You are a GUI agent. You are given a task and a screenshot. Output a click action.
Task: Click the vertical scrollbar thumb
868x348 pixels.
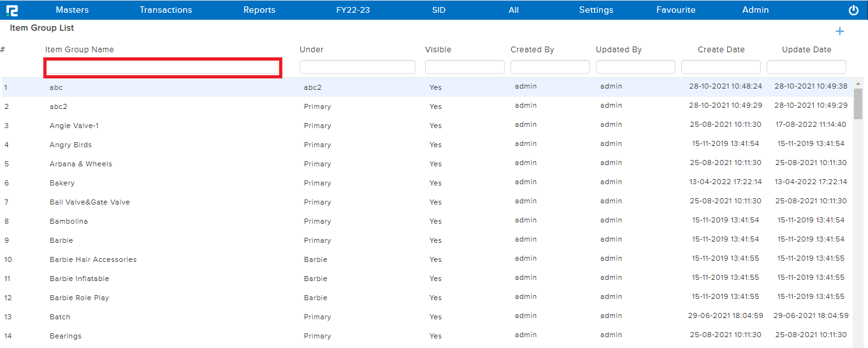pyautogui.click(x=858, y=103)
